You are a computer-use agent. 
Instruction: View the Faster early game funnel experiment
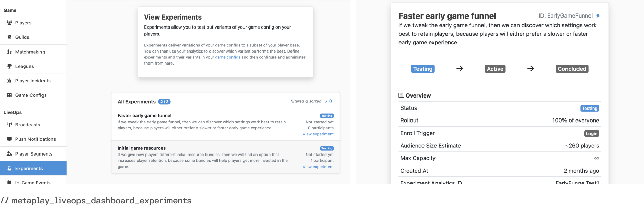click(x=318, y=134)
